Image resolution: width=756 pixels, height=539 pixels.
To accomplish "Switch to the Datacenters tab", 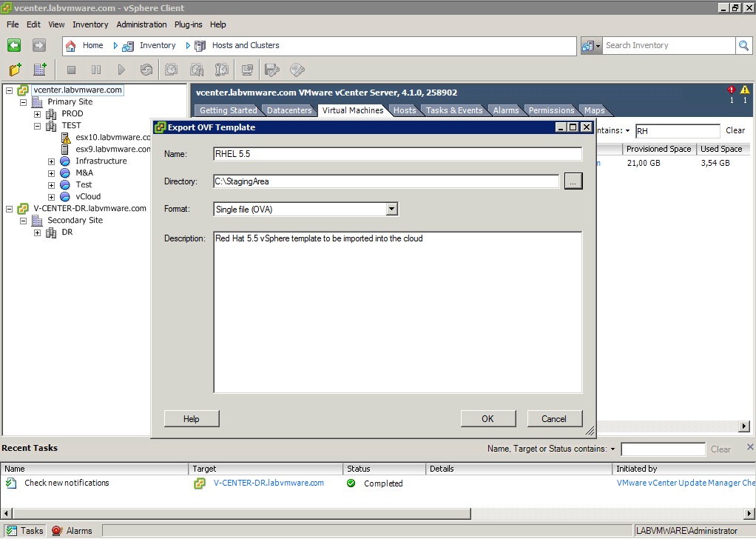I will pos(289,110).
